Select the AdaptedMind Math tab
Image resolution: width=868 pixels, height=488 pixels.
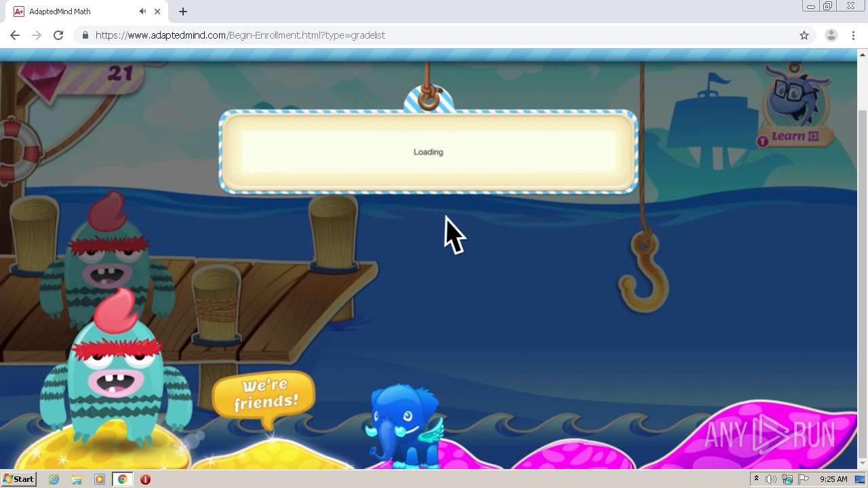point(88,12)
